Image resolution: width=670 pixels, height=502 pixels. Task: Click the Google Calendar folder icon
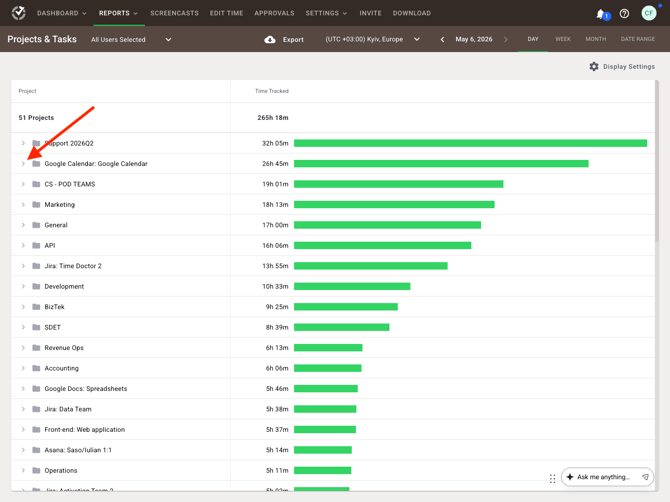(x=36, y=164)
